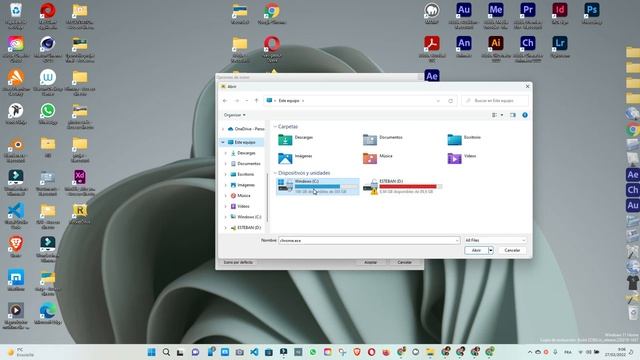Screen dimensions: 640x360
Task: Show hidden system tray icons
Action: pyautogui.click(x=530, y=352)
